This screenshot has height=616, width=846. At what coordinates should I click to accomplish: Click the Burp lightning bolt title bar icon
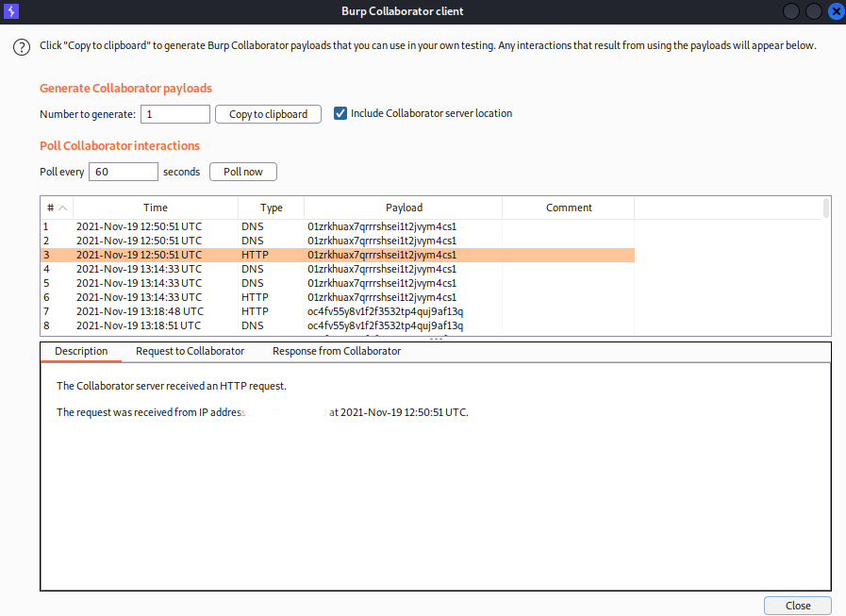coord(11,12)
